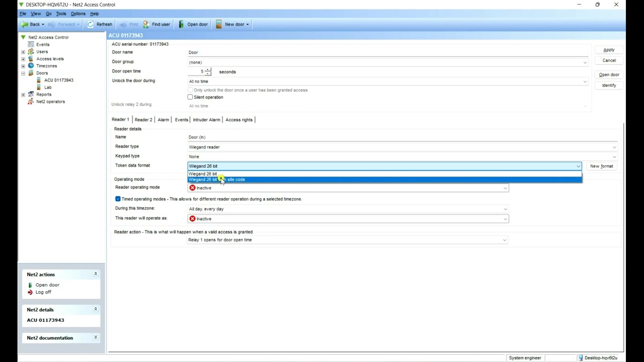Switch to the Access rights tab
644x362 pixels.
pos(239,120)
